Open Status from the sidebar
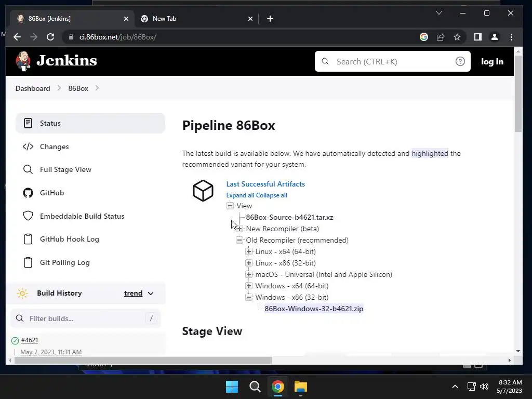Screen dimensions: 532x399 click(x=90, y=123)
